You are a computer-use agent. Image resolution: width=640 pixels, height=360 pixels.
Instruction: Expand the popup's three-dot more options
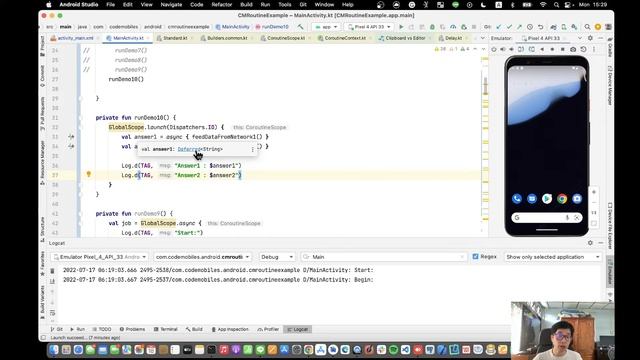252,149
